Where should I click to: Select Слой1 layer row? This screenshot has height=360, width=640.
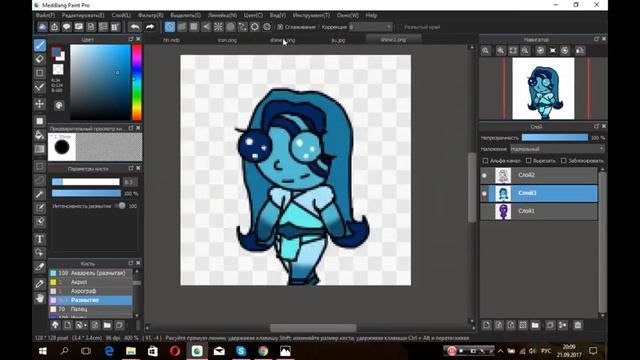tap(539, 211)
